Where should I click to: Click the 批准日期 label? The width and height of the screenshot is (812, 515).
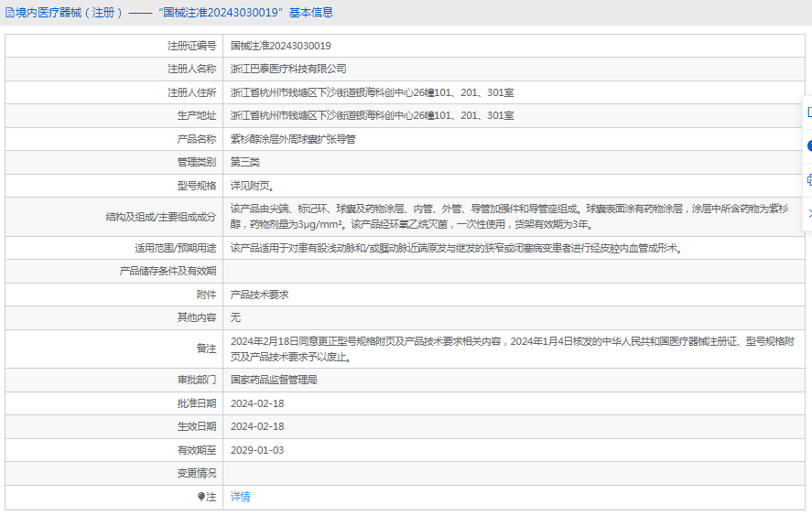[197, 403]
